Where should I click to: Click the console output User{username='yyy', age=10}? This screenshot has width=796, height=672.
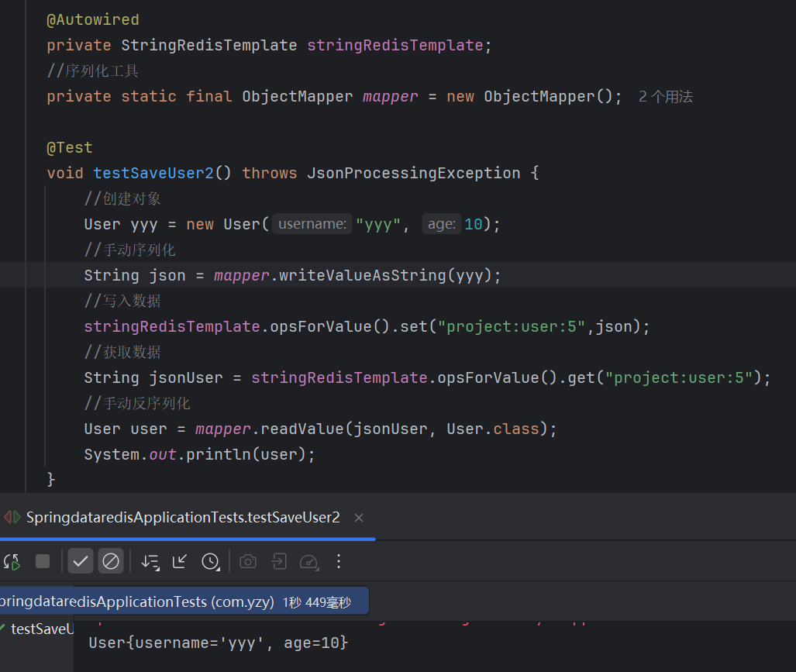coord(219,643)
